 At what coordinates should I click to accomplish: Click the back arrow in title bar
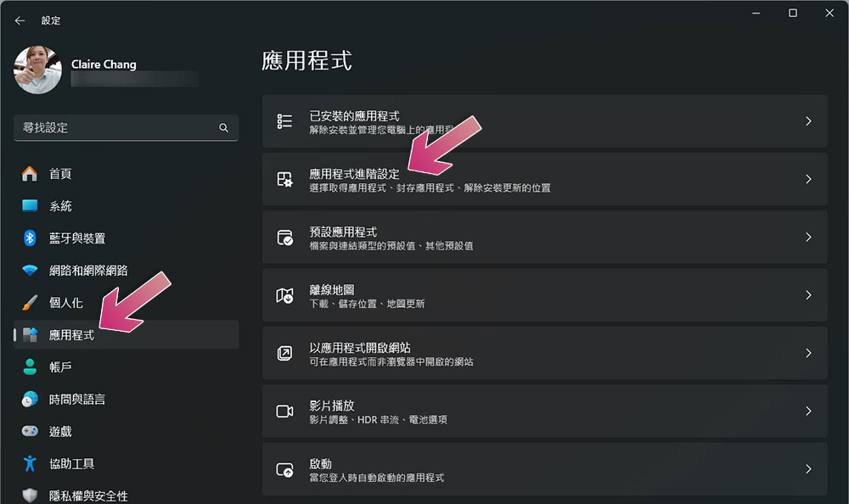(20, 20)
